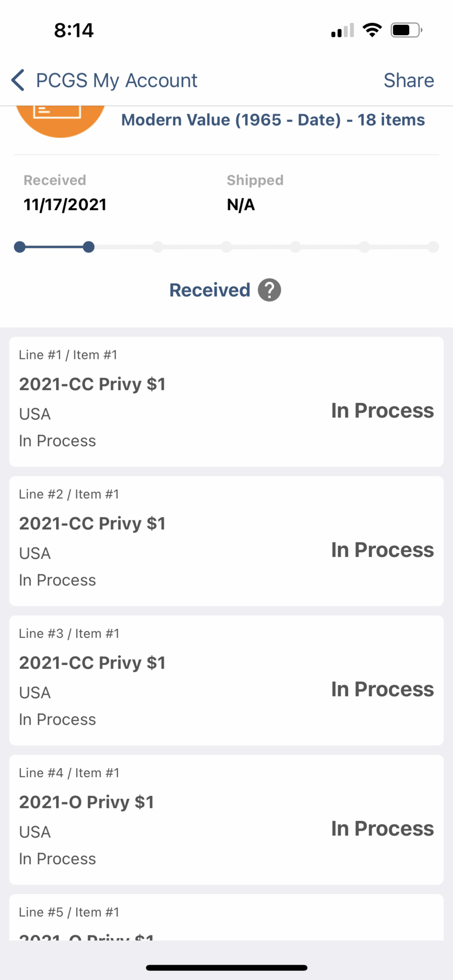Screen dimensions: 453x980
Task: Tap the Received help question mark icon
Action: coord(269,290)
